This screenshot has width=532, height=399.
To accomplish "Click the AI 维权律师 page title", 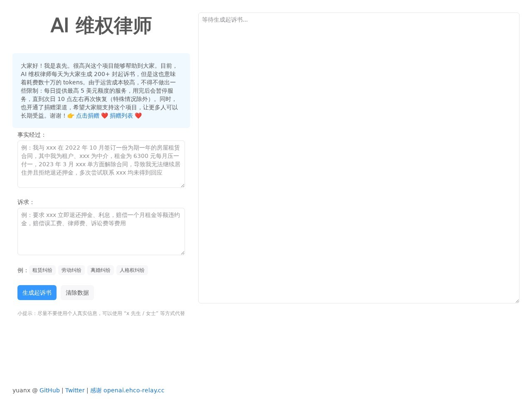I will click(101, 25).
